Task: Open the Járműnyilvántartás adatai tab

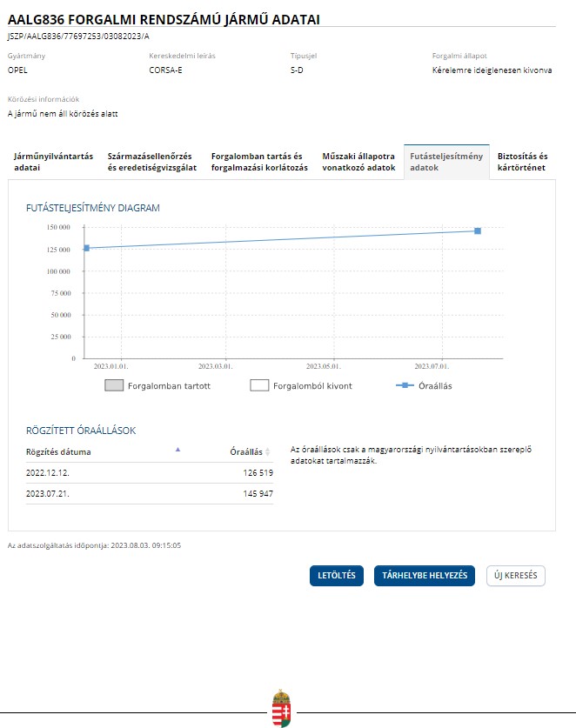Action: point(53,162)
